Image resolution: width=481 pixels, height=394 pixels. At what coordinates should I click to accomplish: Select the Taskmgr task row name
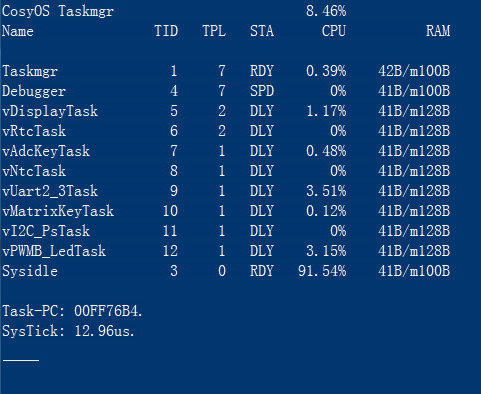click(x=30, y=71)
